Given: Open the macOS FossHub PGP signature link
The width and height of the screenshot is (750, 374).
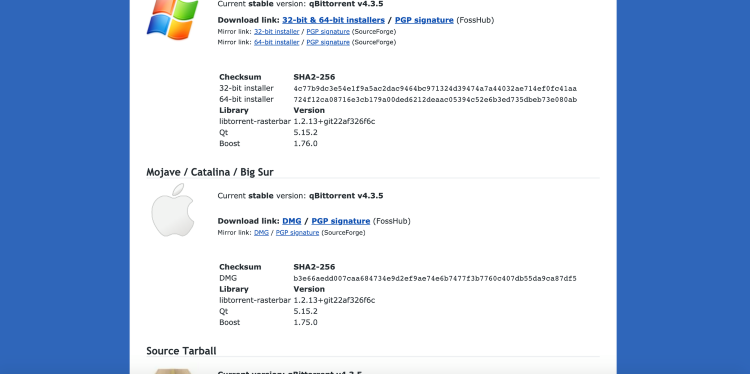Looking at the screenshot, I should click(x=341, y=221).
